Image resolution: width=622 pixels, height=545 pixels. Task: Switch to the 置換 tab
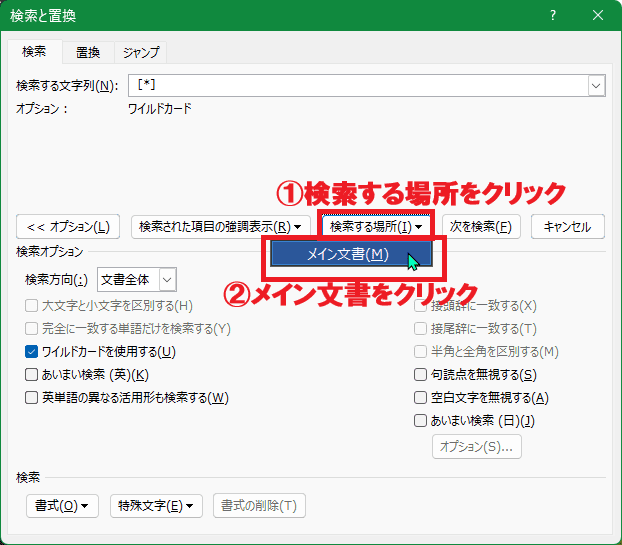coord(88,52)
